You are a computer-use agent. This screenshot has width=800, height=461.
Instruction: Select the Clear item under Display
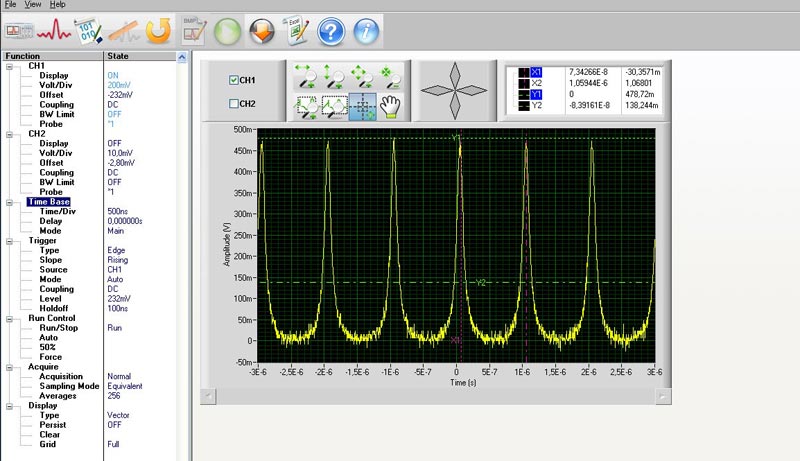coord(49,434)
